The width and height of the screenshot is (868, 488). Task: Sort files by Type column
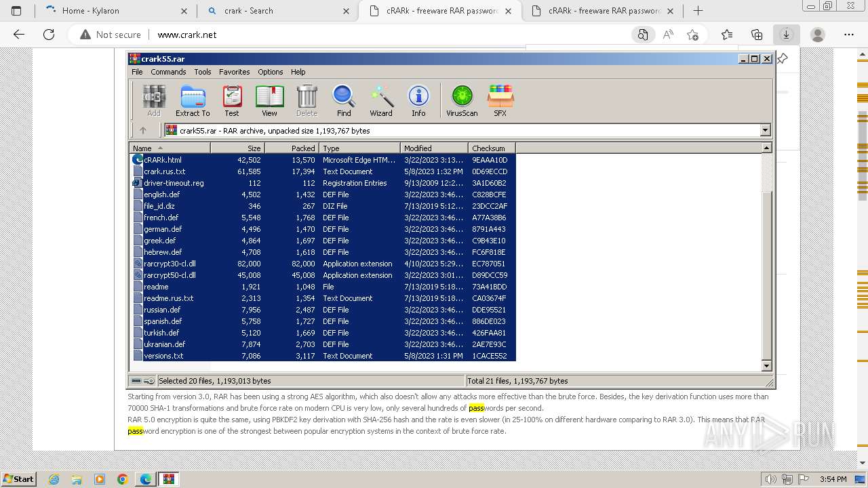coord(359,148)
